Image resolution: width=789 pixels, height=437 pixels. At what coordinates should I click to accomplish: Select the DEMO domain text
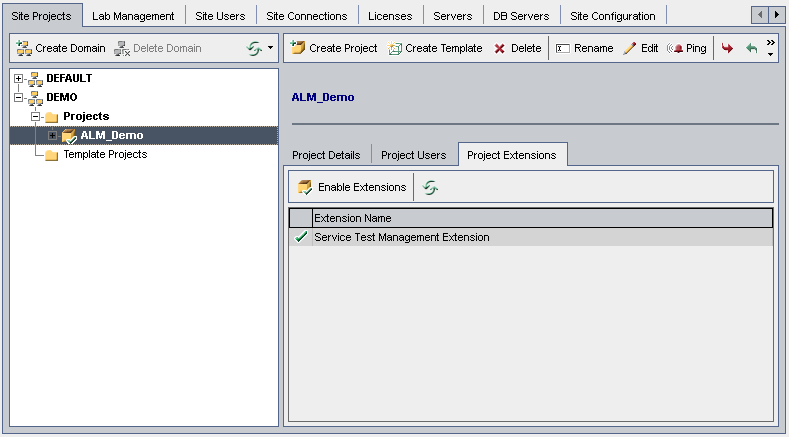coord(62,97)
